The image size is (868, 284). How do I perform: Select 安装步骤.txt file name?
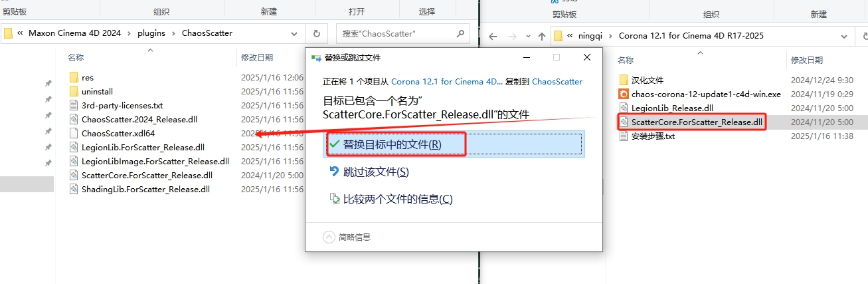click(x=653, y=136)
